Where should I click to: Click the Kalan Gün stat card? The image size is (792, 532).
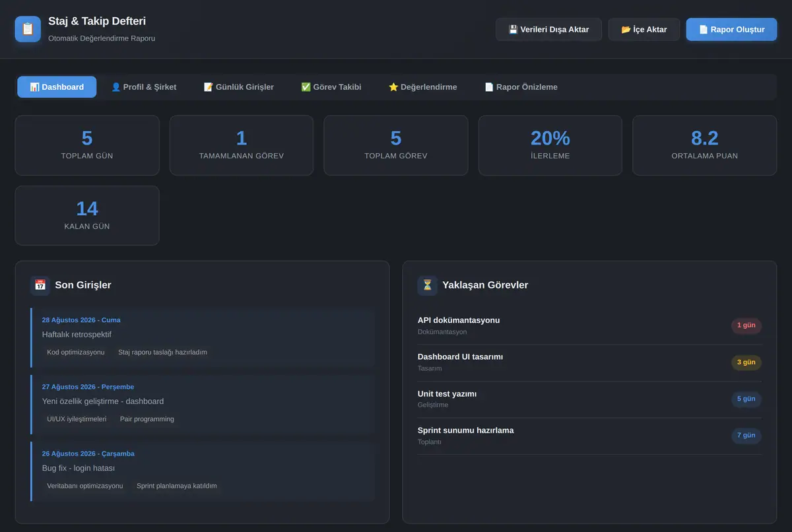pos(87,215)
